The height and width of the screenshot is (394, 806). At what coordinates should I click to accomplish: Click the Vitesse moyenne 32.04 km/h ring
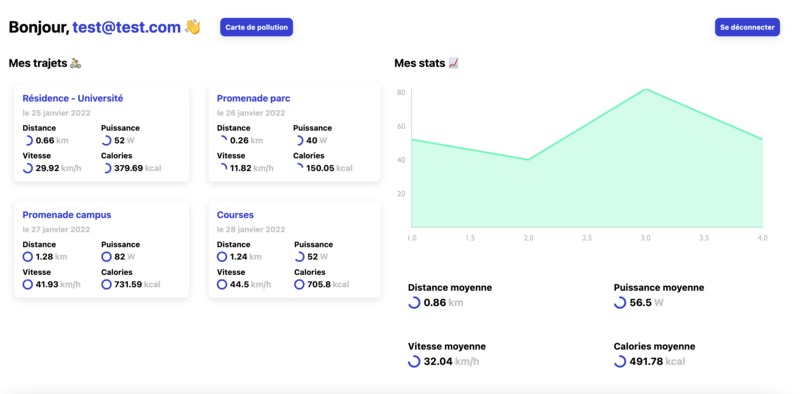pos(414,361)
